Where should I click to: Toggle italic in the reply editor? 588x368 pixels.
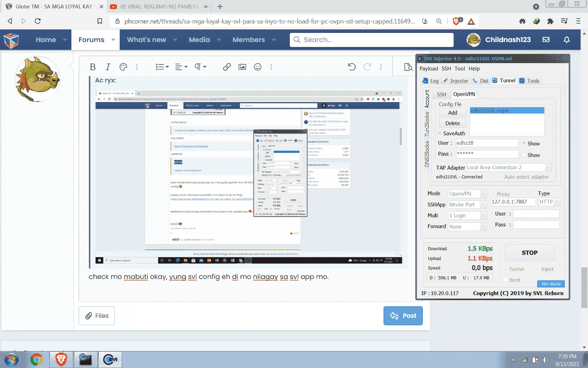point(108,67)
